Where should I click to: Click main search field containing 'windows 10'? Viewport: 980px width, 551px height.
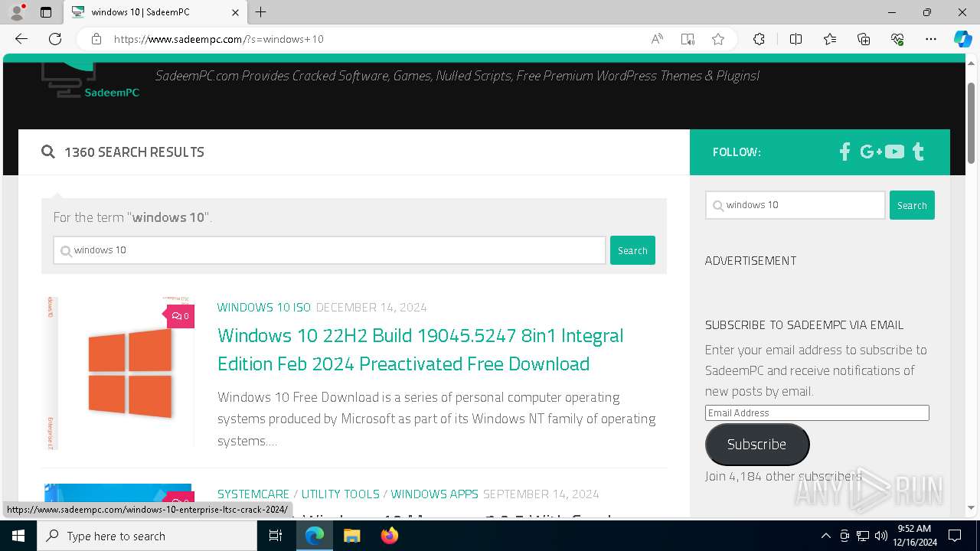point(329,250)
